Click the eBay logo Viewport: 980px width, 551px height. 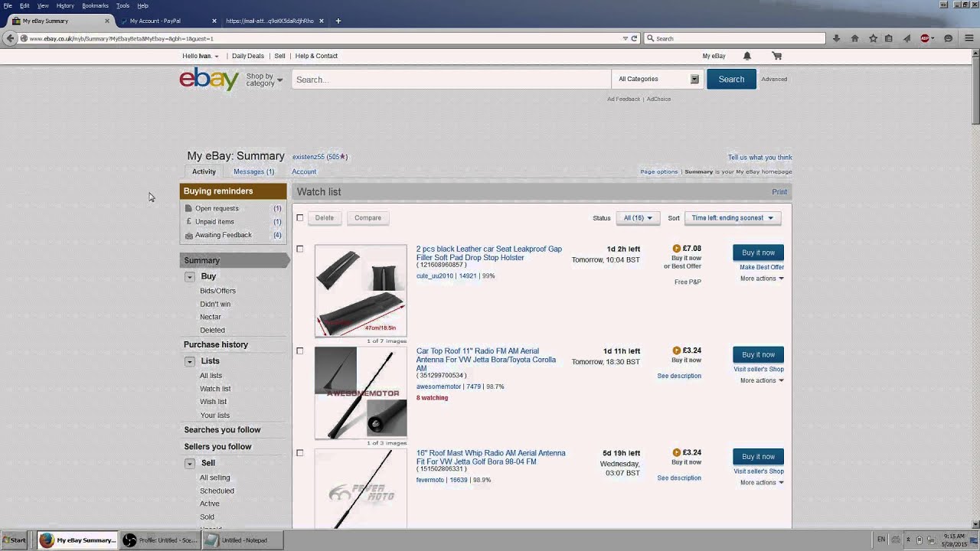pyautogui.click(x=209, y=79)
